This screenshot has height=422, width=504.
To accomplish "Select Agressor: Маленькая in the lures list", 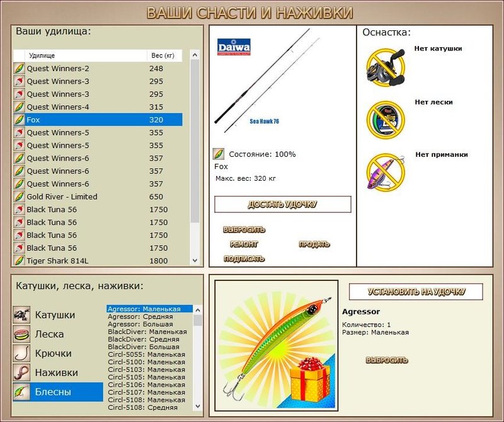I will [149, 309].
